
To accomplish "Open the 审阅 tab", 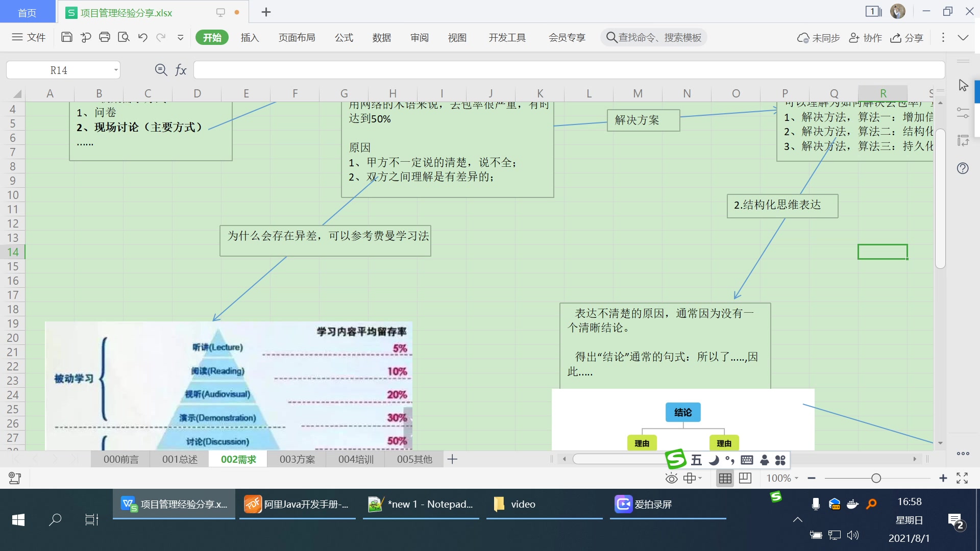I will click(x=420, y=37).
